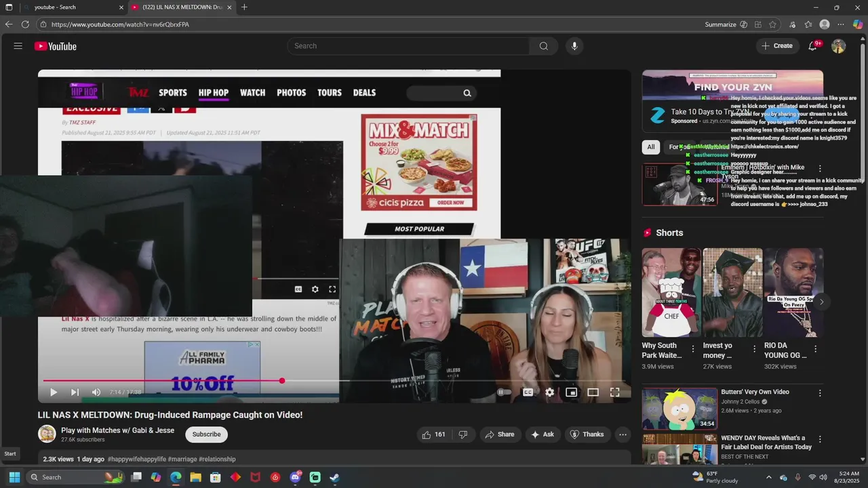
Task: Open the Windows Start menu
Action: click(x=14, y=477)
